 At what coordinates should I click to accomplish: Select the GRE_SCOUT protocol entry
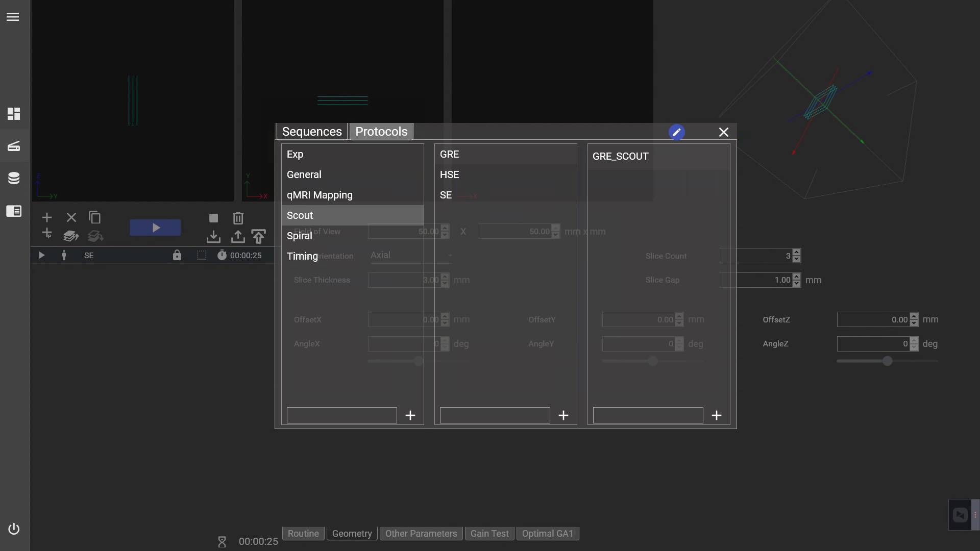(620, 156)
